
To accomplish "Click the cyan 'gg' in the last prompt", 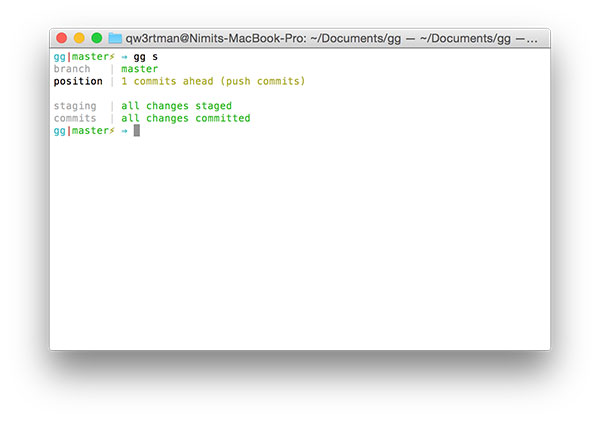I will click(x=59, y=131).
